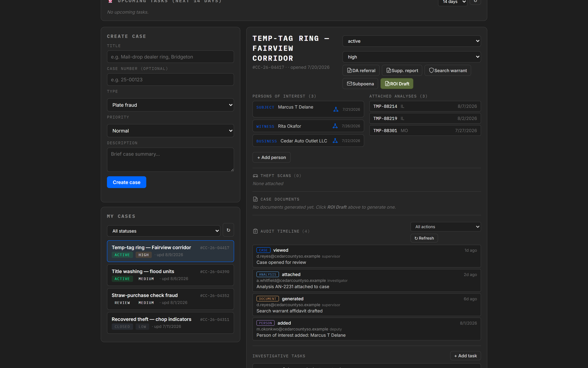This screenshot has width=588, height=368.
Task: Select the Rita Okafor witness row
Action: [x=308, y=126]
